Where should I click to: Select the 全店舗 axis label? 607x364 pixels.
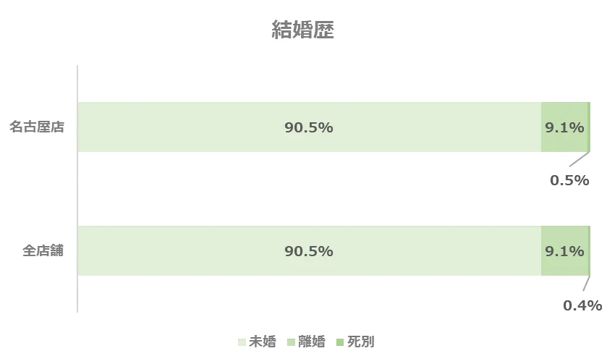(x=43, y=251)
